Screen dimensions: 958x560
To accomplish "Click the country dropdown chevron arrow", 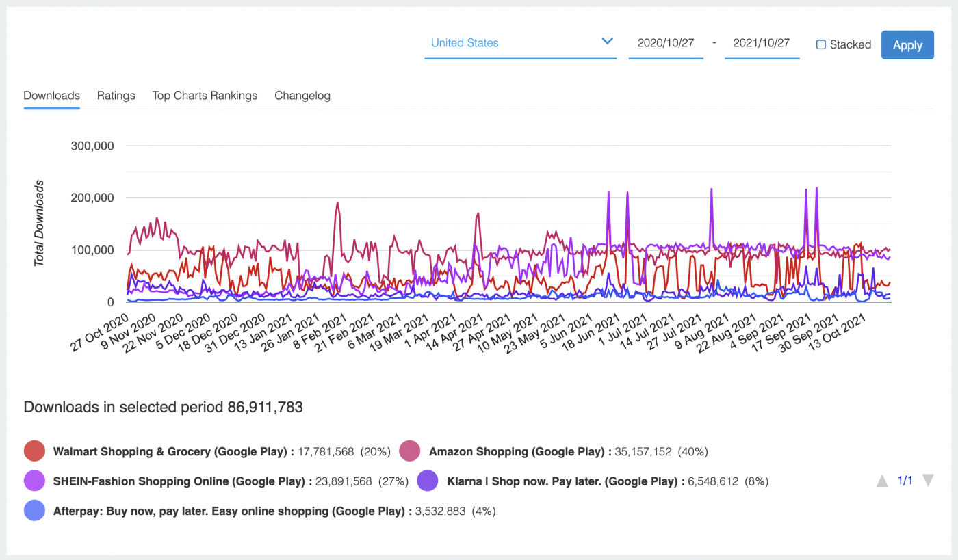I will 606,42.
